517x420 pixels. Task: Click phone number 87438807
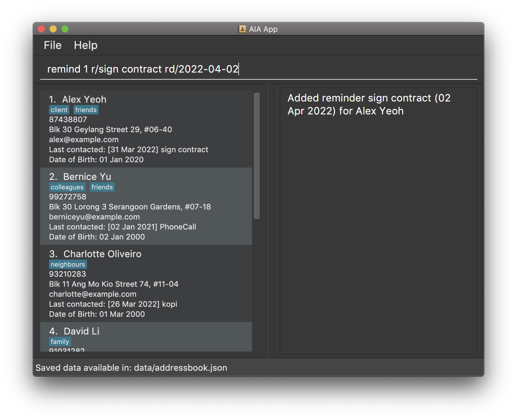tap(68, 119)
